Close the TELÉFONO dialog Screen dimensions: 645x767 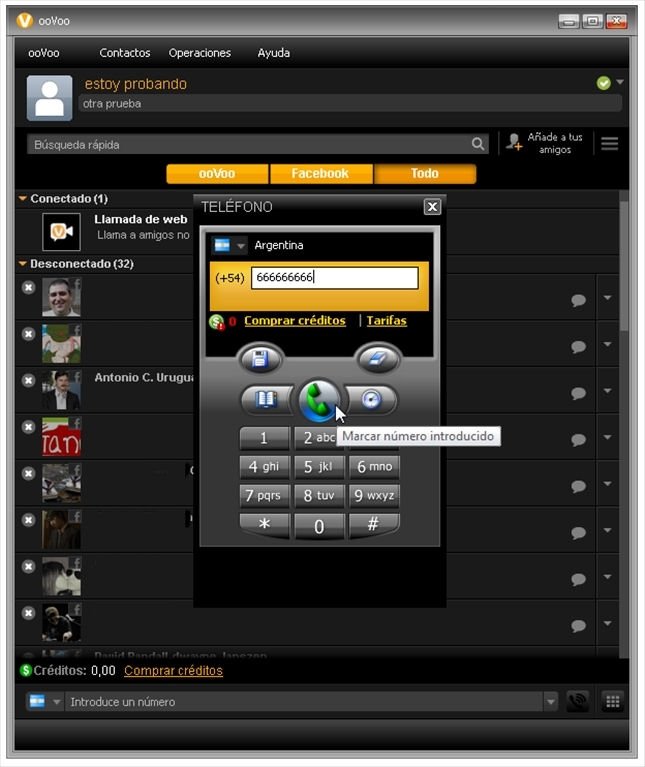pos(432,207)
